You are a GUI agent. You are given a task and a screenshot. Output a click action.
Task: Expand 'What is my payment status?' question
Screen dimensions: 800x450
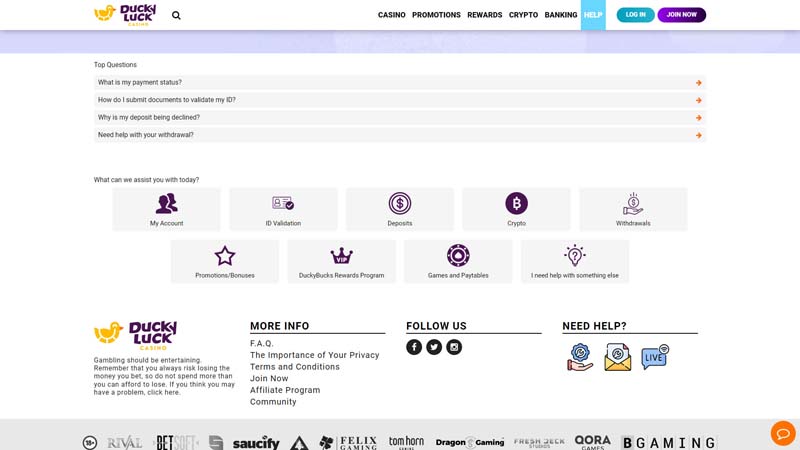pos(399,83)
